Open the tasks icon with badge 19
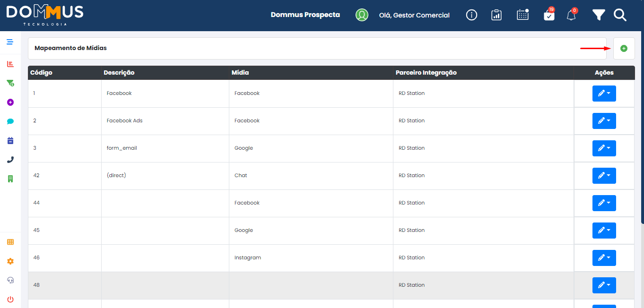 click(x=549, y=14)
